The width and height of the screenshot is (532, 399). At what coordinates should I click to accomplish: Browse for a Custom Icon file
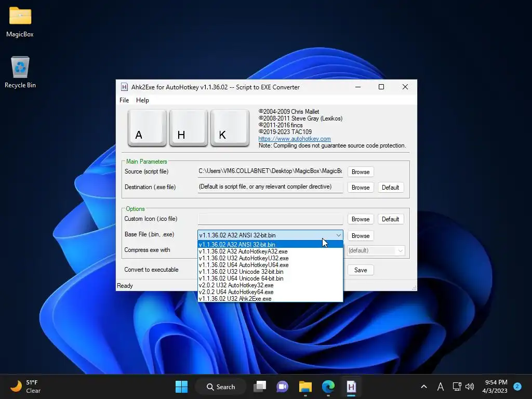point(361,219)
